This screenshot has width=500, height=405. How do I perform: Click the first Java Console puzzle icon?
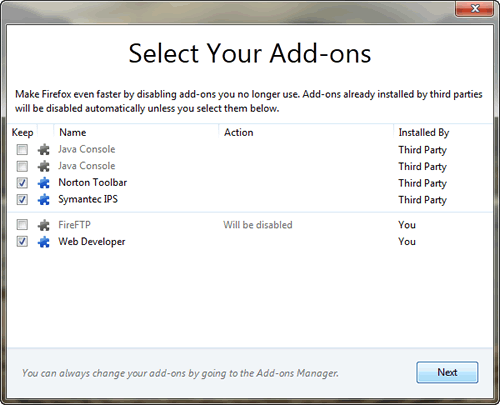[x=44, y=150]
